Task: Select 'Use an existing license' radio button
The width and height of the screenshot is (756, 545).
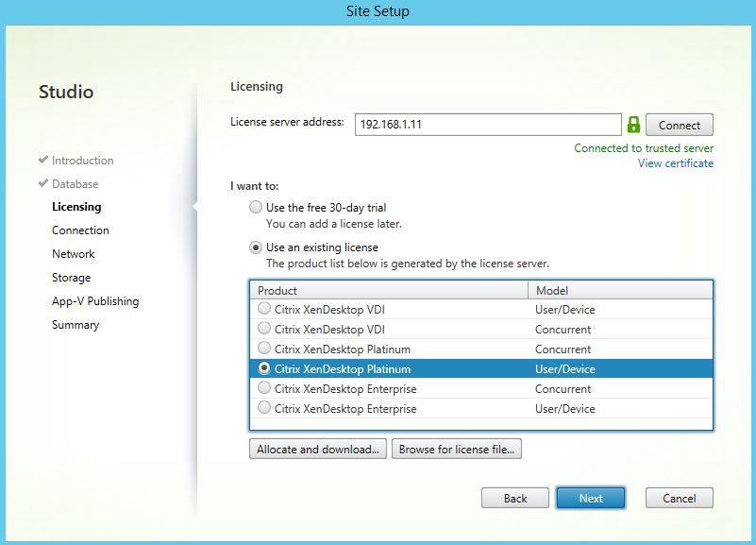Action: click(x=256, y=247)
